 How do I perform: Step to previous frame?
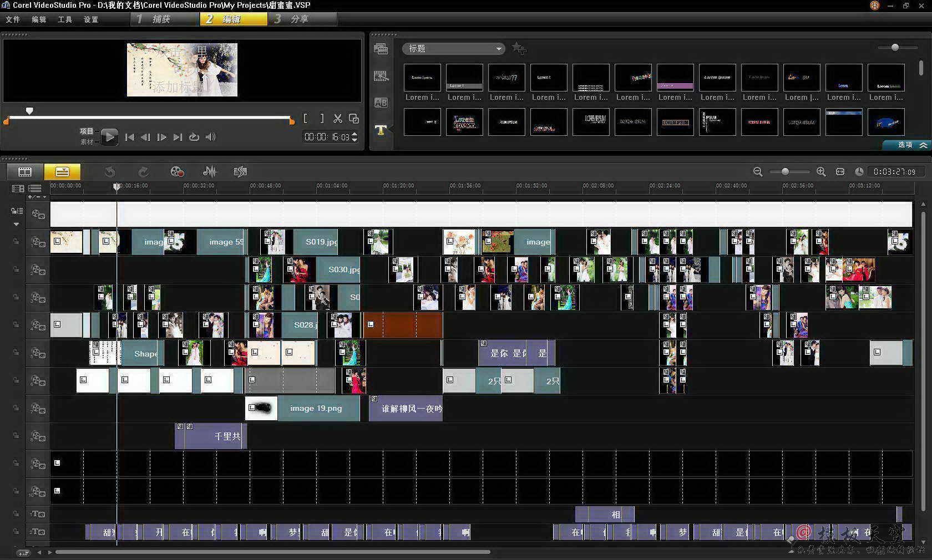pos(145,137)
